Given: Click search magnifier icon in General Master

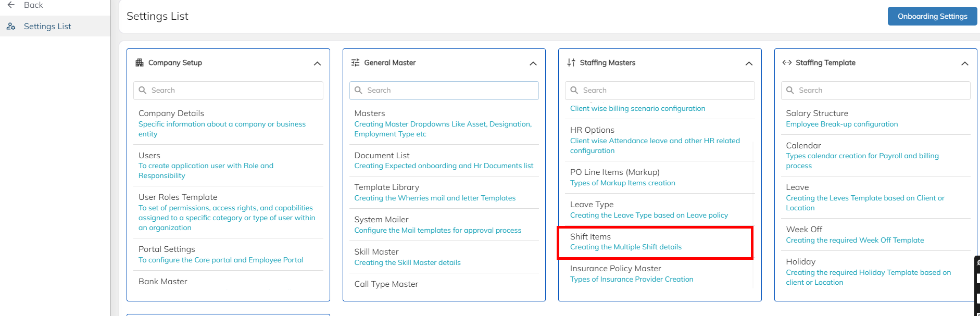Looking at the screenshot, I should point(358,90).
